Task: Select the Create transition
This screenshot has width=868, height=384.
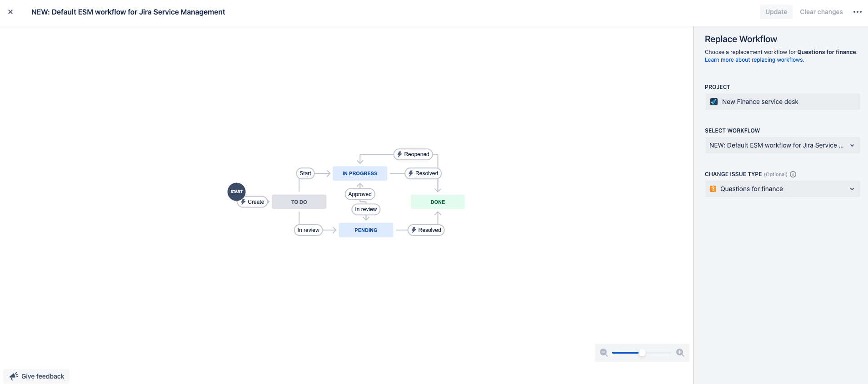Action: pos(253,202)
